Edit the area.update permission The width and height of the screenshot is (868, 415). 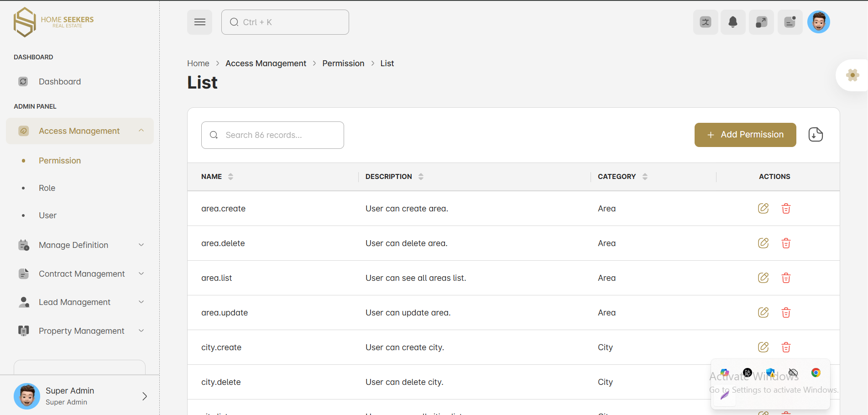coord(763,313)
